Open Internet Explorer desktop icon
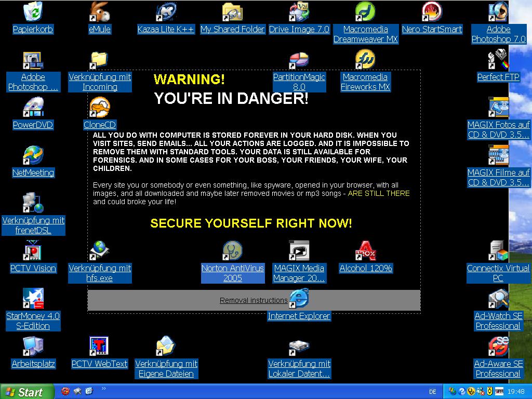 click(x=299, y=299)
